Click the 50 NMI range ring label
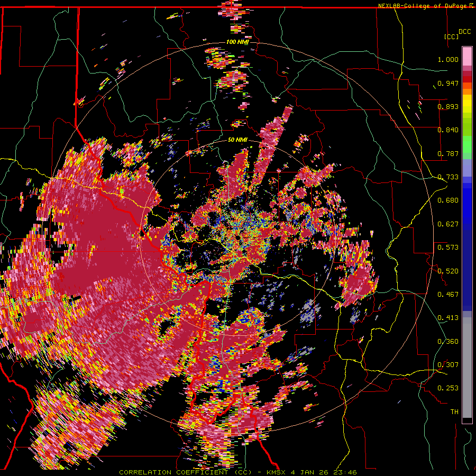Image resolution: width=476 pixels, height=476 pixels. (x=237, y=140)
